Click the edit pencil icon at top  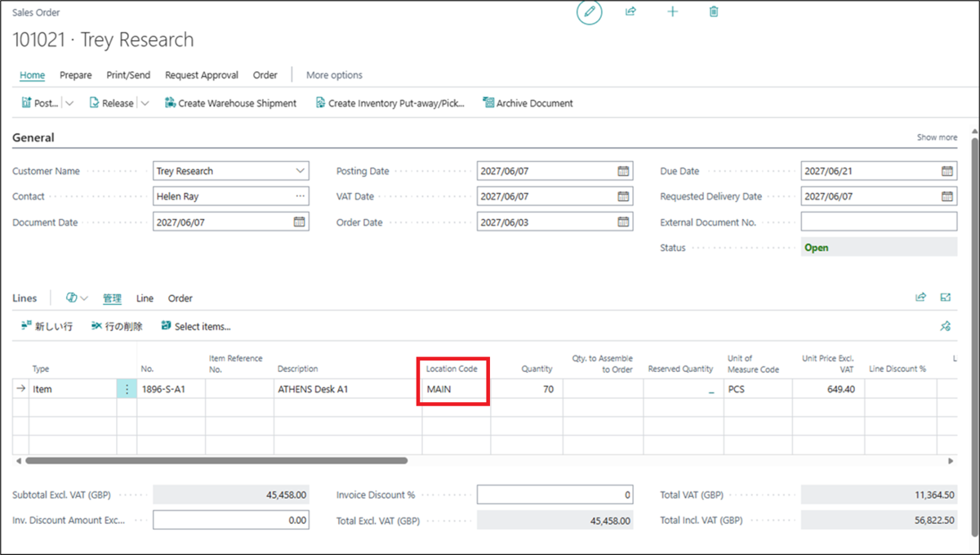tap(589, 12)
